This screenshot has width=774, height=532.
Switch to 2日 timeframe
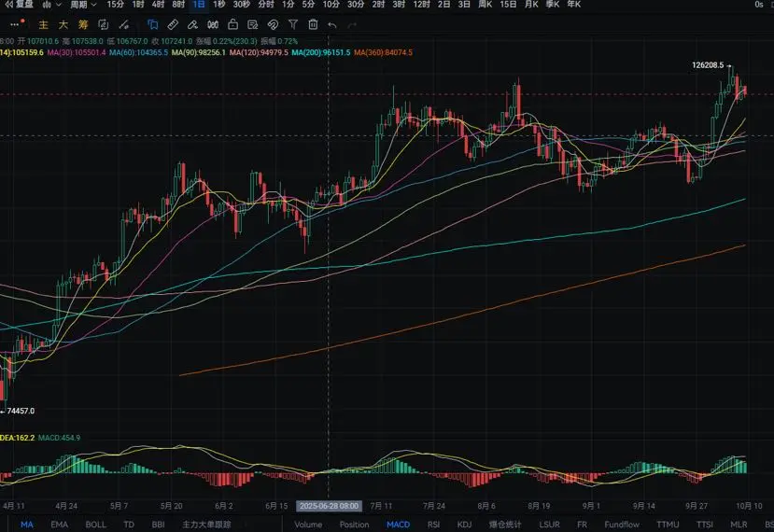[x=443, y=5]
